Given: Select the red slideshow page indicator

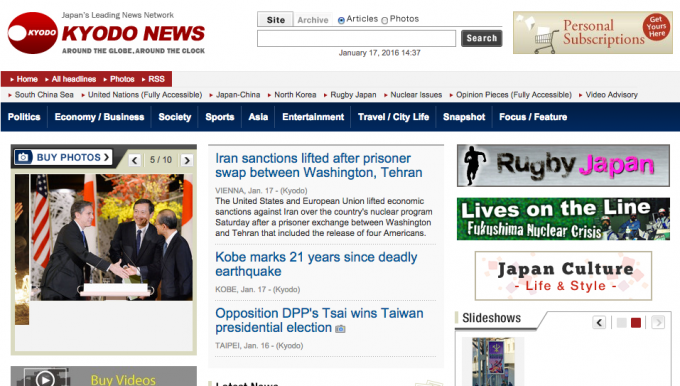Looking at the screenshot, I should pos(636,323).
